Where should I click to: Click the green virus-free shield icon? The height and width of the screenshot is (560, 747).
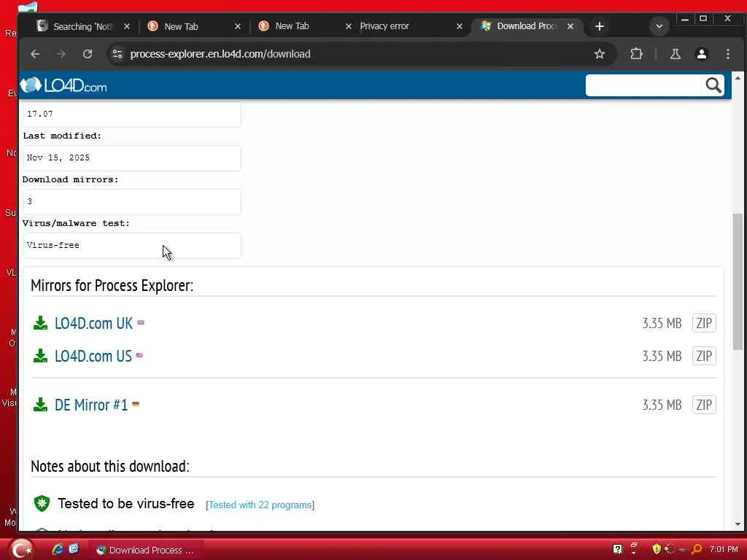tap(42, 503)
